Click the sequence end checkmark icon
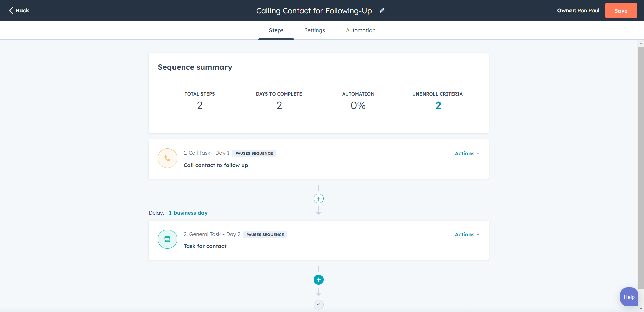Screen dimensions: 644x312 click(x=318, y=304)
